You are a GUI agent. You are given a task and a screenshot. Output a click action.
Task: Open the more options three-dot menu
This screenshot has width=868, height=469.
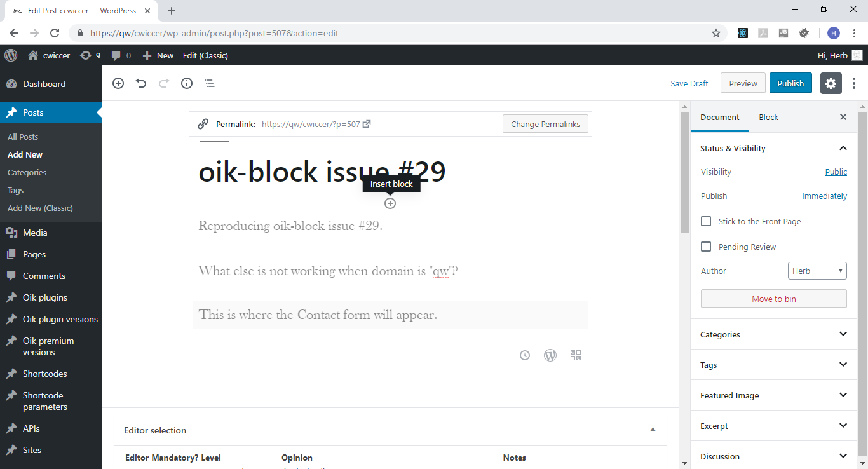point(854,83)
